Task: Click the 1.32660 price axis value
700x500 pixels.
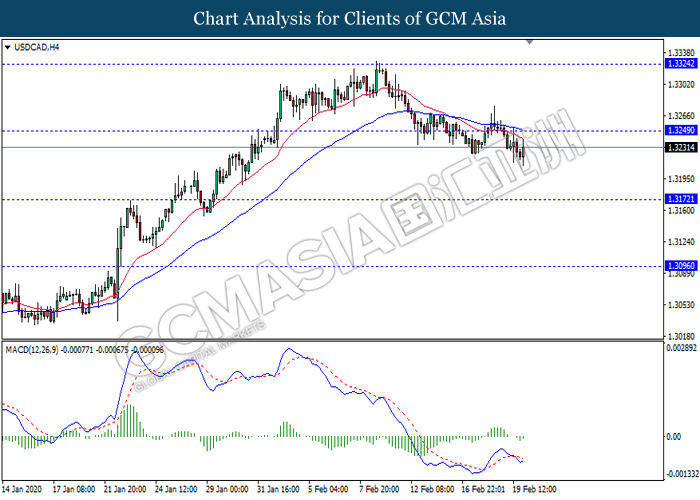Action: tap(681, 116)
